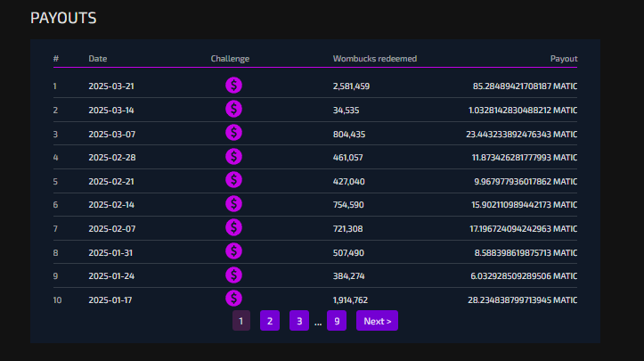Viewport: 644px width, 361px height.
Task: Click the Date column header
Action: [x=98, y=59]
